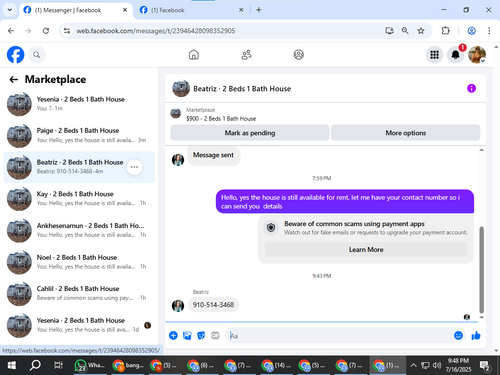This screenshot has height=375, width=500.
Task: Open the first Yesenia conversation marked 1m
Action: tap(79, 104)
